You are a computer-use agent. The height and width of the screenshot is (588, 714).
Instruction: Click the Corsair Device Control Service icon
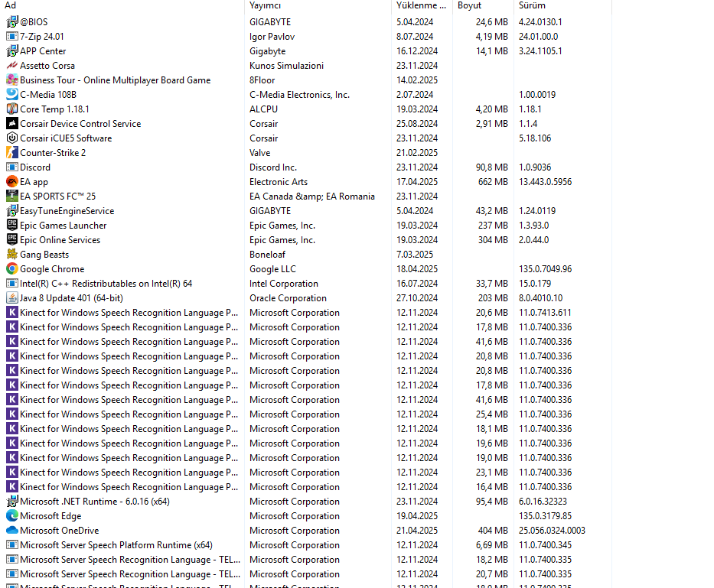pyautogui.click(x=12, y=124)
